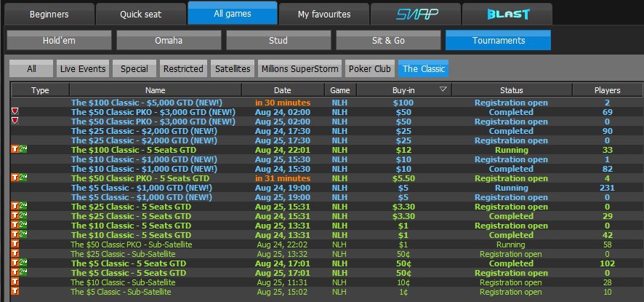Show Sit & Go games
This screenshot has height=302, width=644.
point(388,40)
